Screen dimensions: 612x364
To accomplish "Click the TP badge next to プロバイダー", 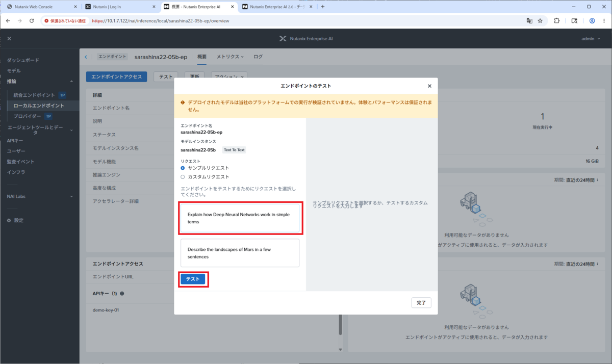I will point(48,116).
